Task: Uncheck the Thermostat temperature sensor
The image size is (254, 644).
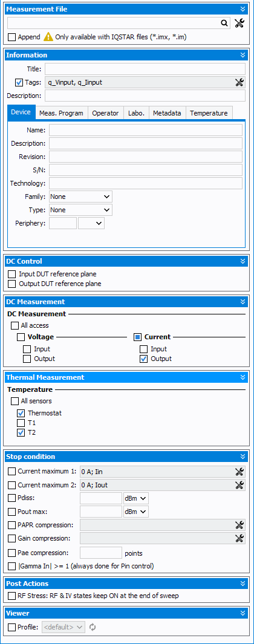Action: (21, 413)
